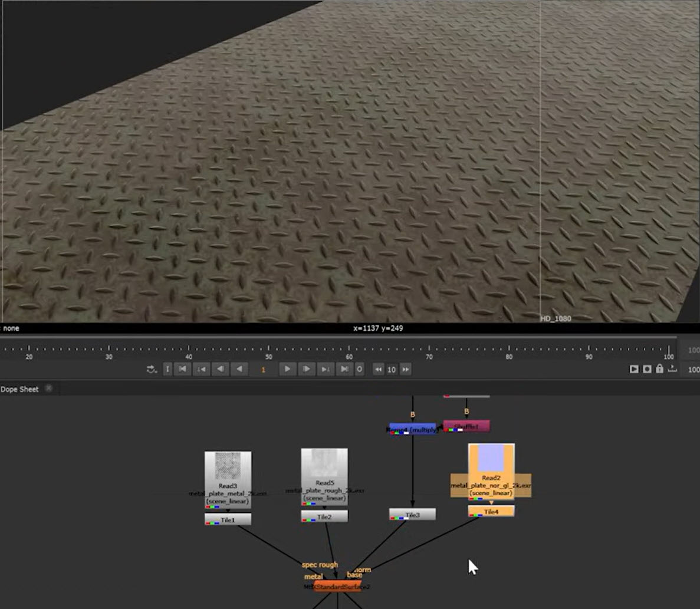Set the out point with O button
700x609 pixels.
pyautogui.click(x=359, y=369)
